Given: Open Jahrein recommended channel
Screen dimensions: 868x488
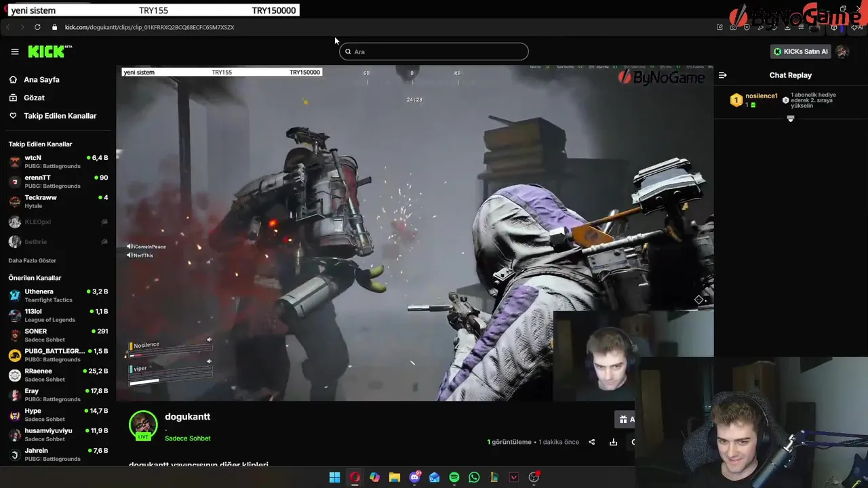Looking at the screenshot, I should [x=58, y=454].
